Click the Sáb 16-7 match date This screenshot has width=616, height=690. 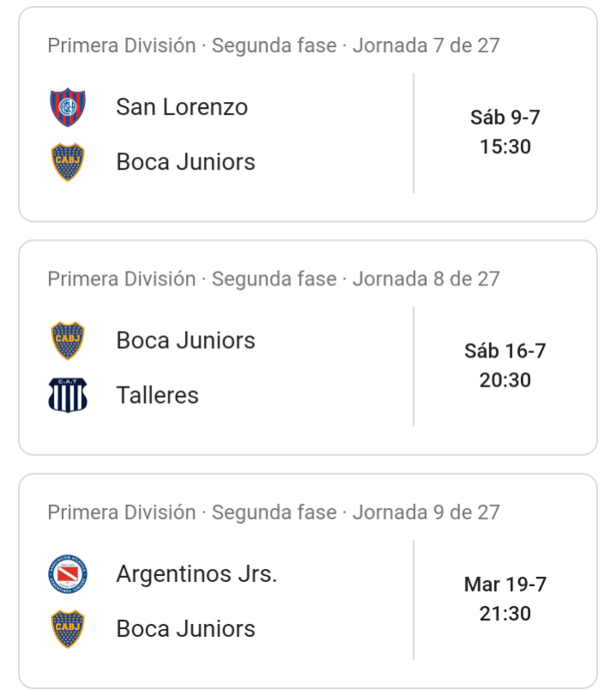click(x=505, y=351)
